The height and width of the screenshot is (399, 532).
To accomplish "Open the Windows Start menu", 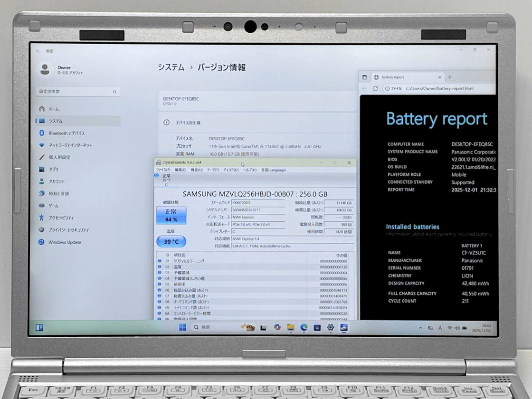I will pyautogui.click(x=182, y=327).
